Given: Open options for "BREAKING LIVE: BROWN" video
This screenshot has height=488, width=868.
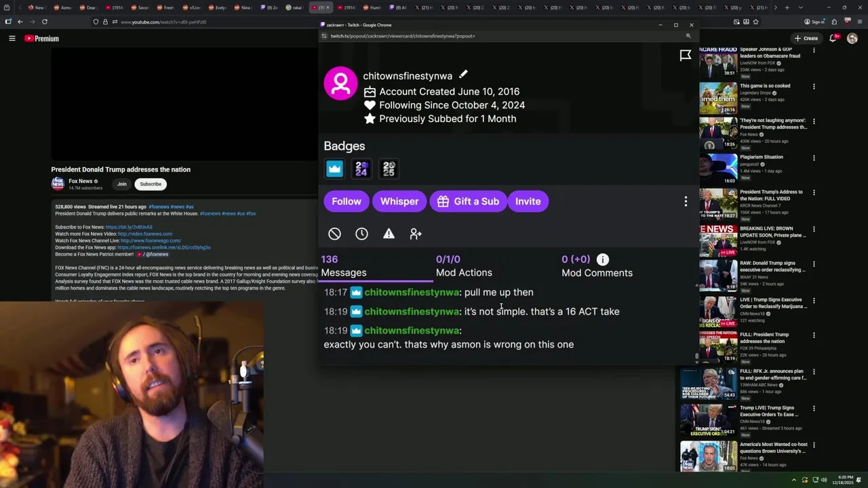Looking at the screenshot, I should [814, 229].
